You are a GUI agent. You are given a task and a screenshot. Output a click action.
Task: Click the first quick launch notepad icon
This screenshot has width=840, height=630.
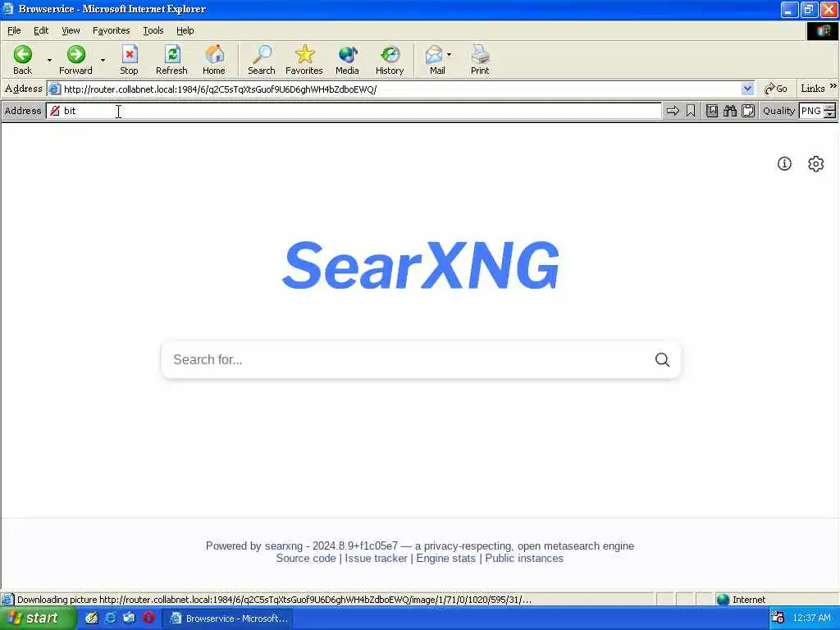pos(92,618)
